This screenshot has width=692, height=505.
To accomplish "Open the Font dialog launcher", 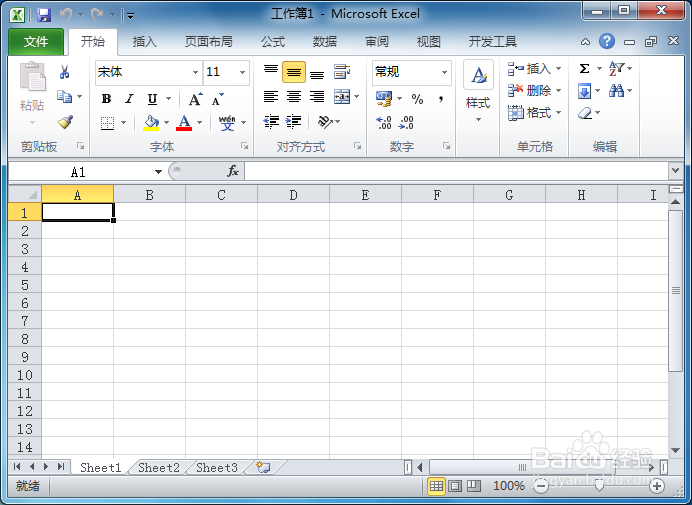I will click(244, 146).
